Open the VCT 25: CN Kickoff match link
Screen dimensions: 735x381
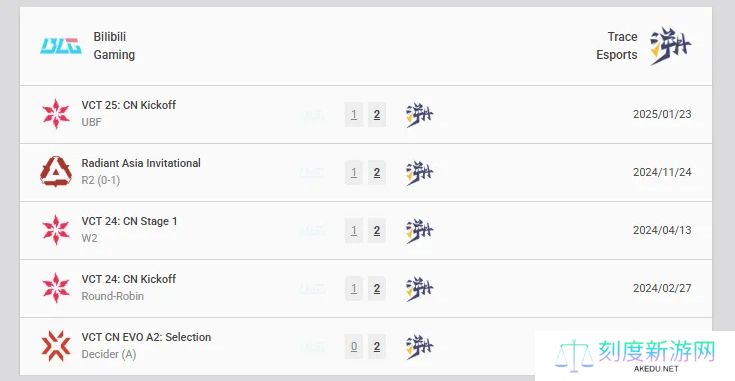[x=129, y=105]
